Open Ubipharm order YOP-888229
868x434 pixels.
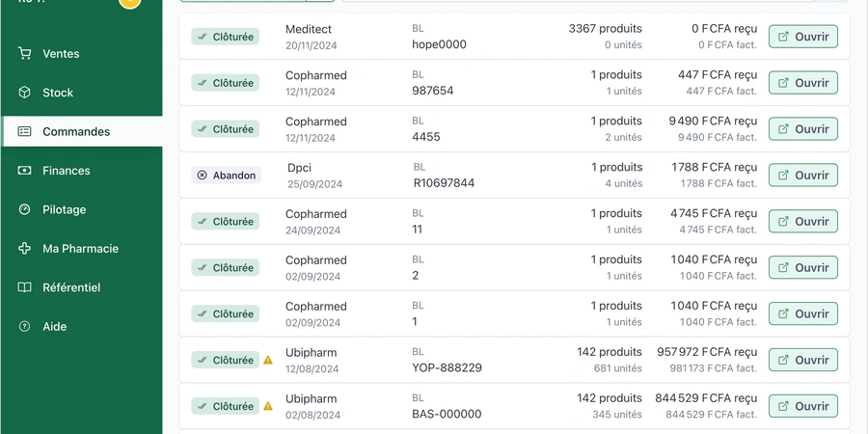(x=802, y=360)
